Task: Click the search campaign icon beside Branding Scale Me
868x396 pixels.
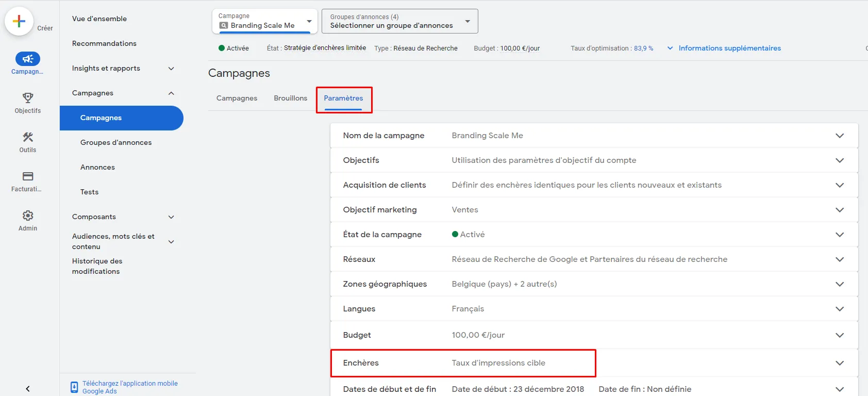Action: pos(224,25)
